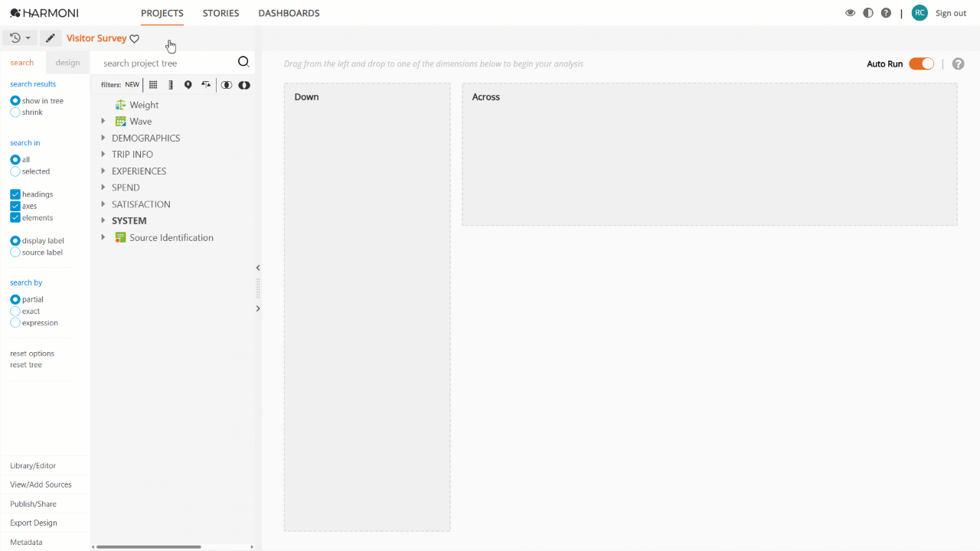Click the eye preview icon in header
The image size is (980, 551).
click(850, 13)
